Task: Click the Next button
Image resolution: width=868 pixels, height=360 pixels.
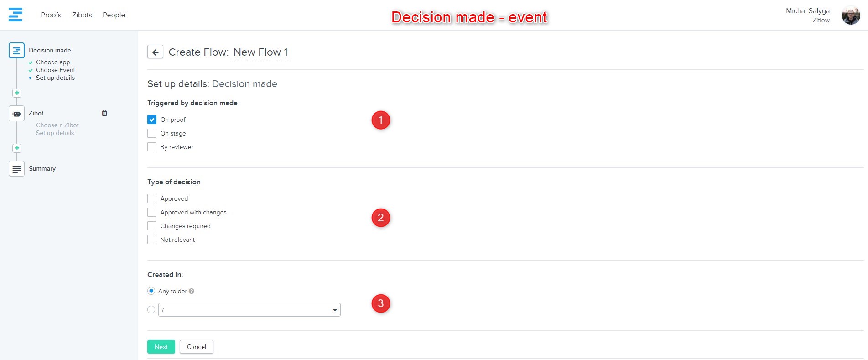Action: pos(161,347)
